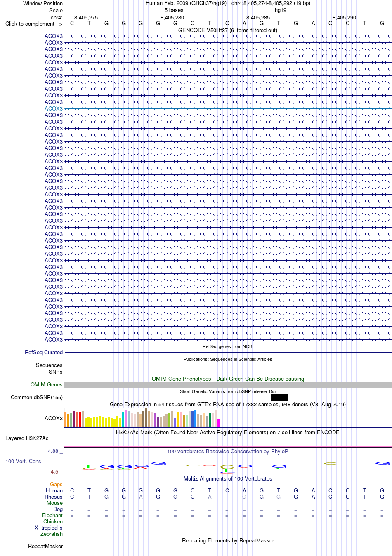The height and width of the screenshot is (556, 392).
Task: Open the GTEx Gene Expression track title
Action: click(x=228, y=404)
